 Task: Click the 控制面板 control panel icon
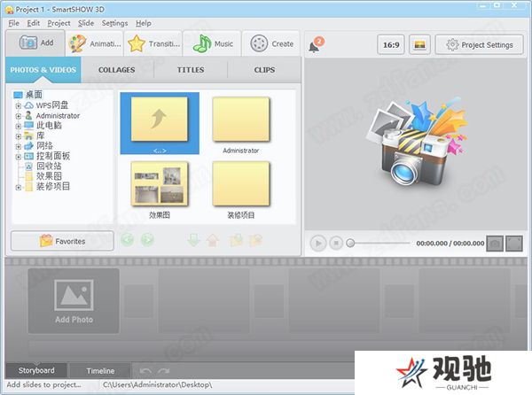(x=29, y=156)
